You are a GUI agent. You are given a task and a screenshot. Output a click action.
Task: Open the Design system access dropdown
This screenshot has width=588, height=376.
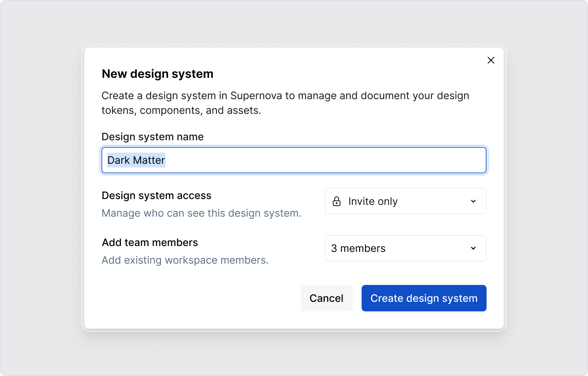pos(405,201)
